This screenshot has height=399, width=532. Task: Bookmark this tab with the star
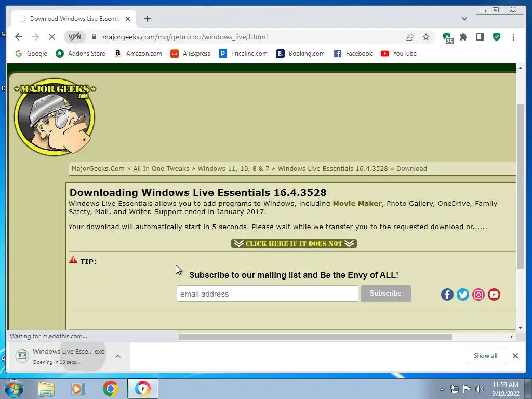426,37
